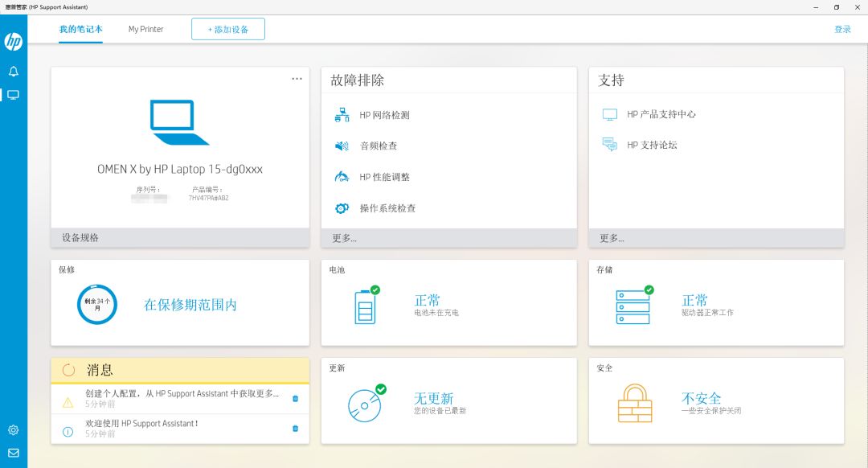The height and width of the screenshot is (468, 868).
Task: Click 一些安全保护关闭 security subtext
Action: [x=711, y=411]
